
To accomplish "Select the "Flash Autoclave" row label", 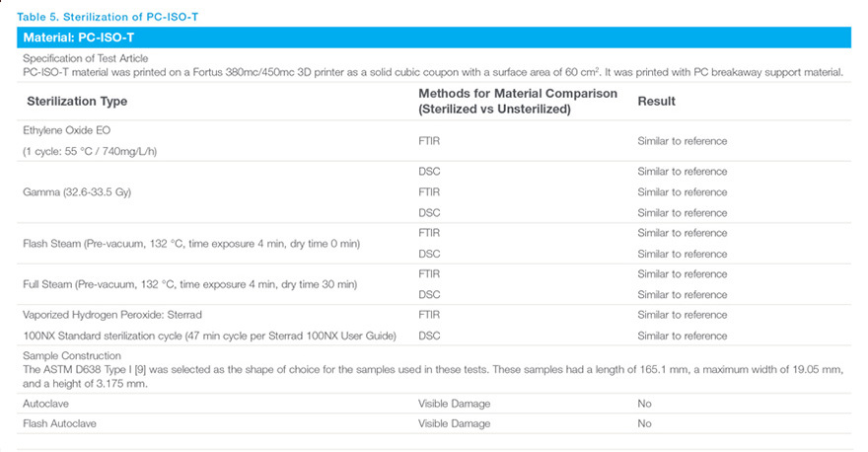I will click(x=59, y=423).
